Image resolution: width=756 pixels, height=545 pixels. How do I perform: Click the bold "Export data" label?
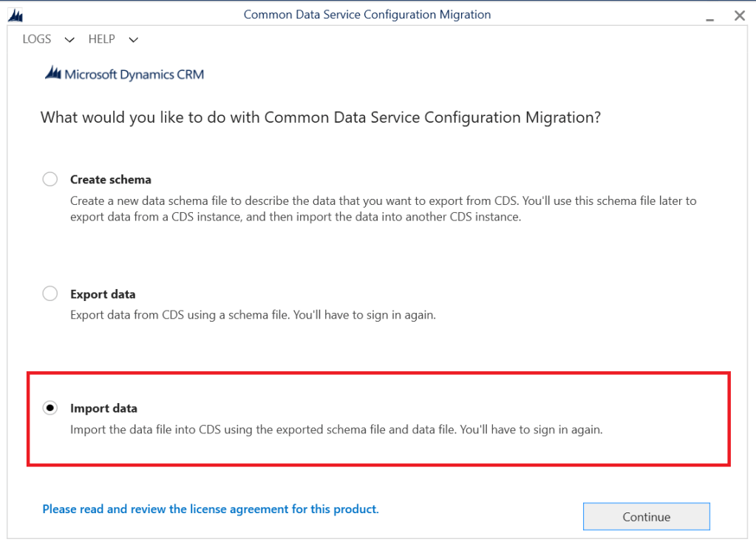103,294
